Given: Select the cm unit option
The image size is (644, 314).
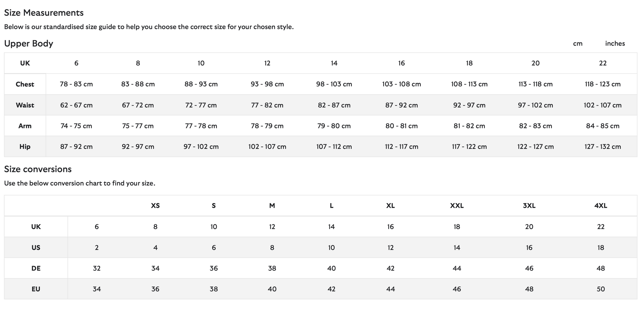Looking at the screenshot, I should [x=577, y=43].
